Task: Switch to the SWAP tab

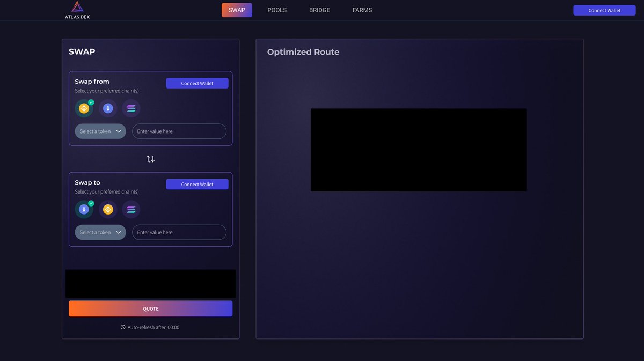Action: (x=237, y=10)
